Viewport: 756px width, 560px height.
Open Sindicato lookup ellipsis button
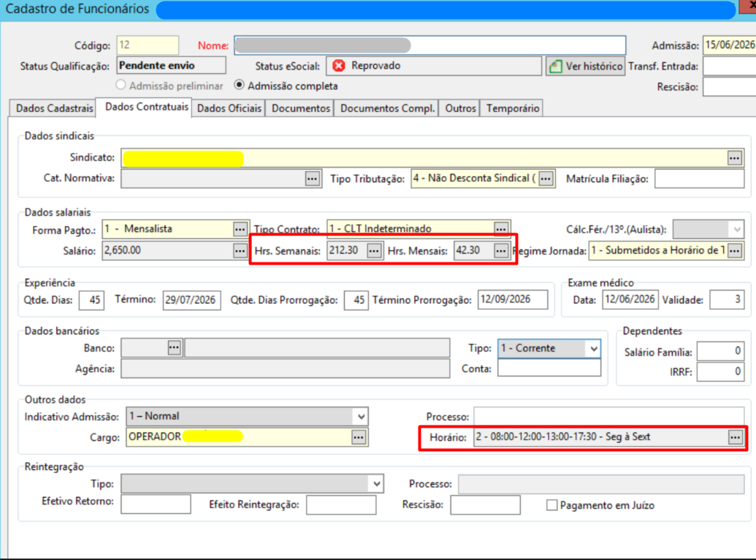point(734,158)
